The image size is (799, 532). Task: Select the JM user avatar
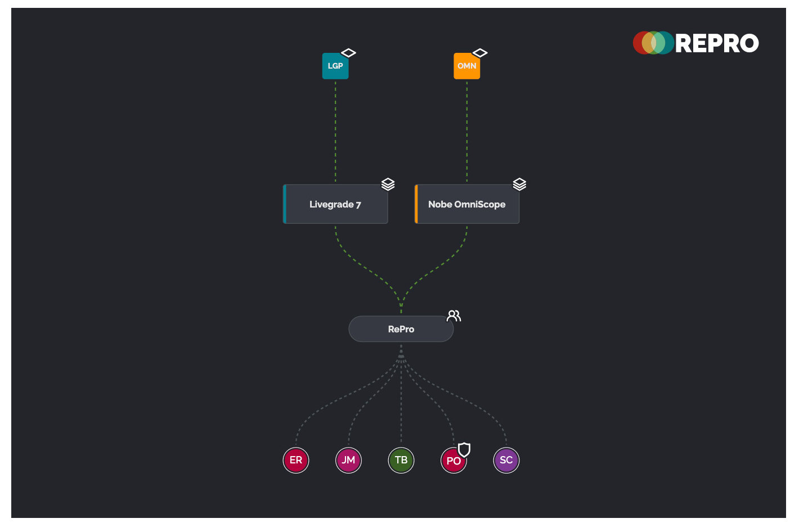[348, 460]
